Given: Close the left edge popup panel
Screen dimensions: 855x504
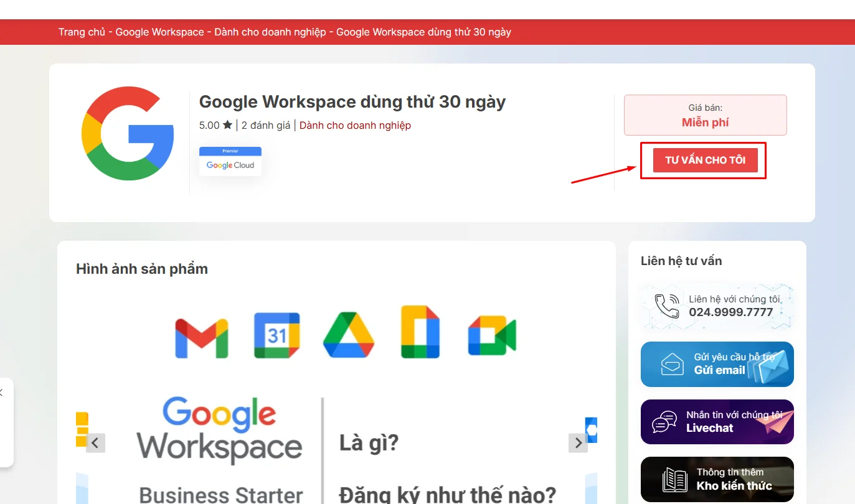Looking at the screenshot, I should pyautogui.click(x=2, y=393).
